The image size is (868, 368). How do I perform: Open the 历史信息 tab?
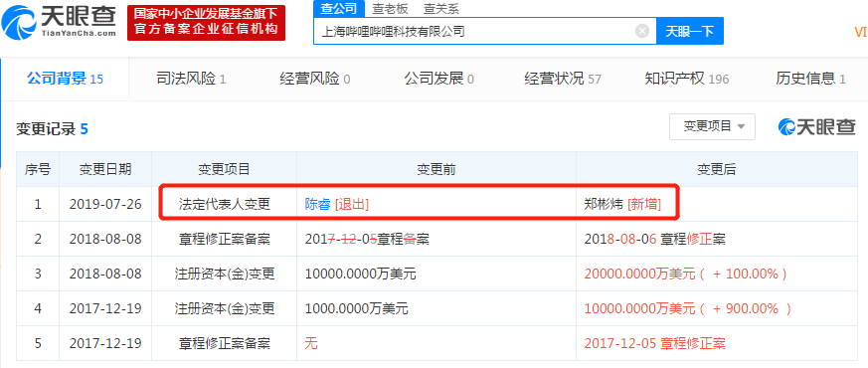[810, 80]
